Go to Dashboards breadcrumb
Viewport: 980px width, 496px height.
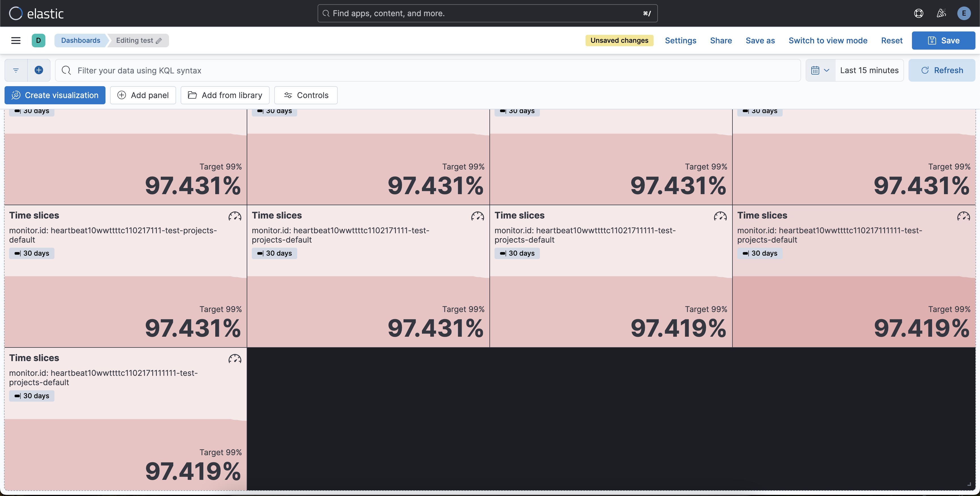[x=81, y=40]
